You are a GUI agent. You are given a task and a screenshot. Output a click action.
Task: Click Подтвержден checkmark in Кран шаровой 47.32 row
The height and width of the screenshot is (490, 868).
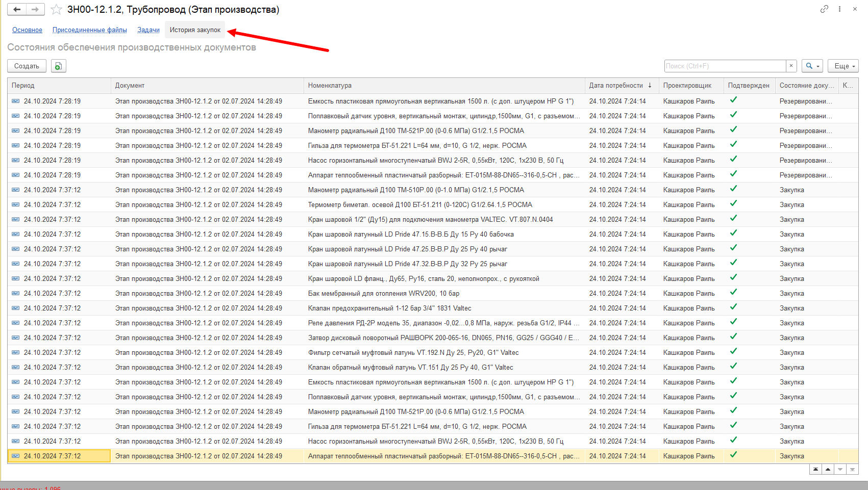coord(733,263)
